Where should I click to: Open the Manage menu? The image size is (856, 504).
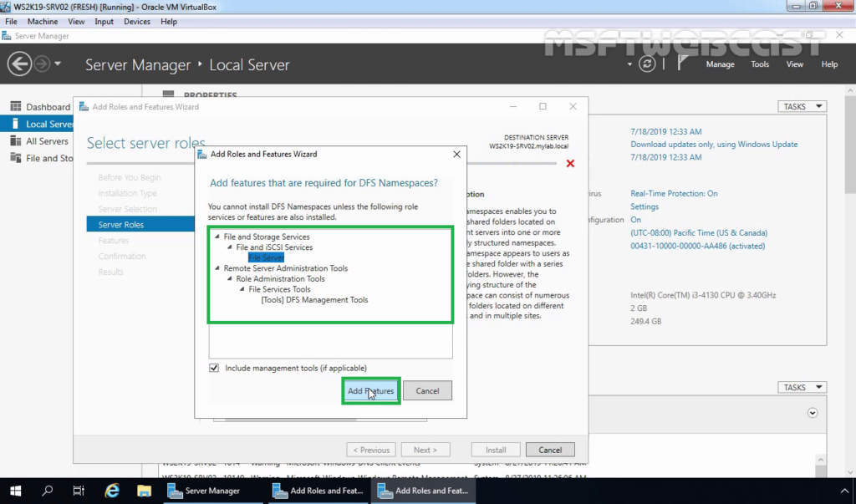[x=720, y=64]
